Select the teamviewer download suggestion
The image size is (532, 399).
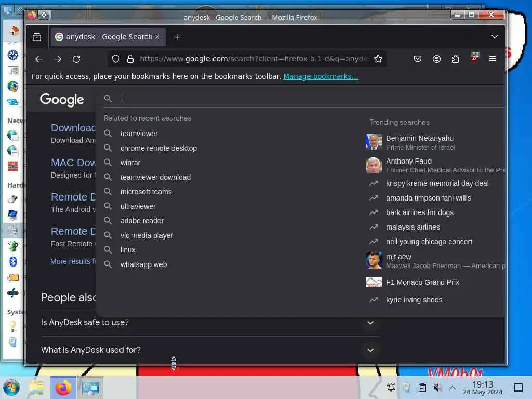pyautogui.click(x=155, y=178)
